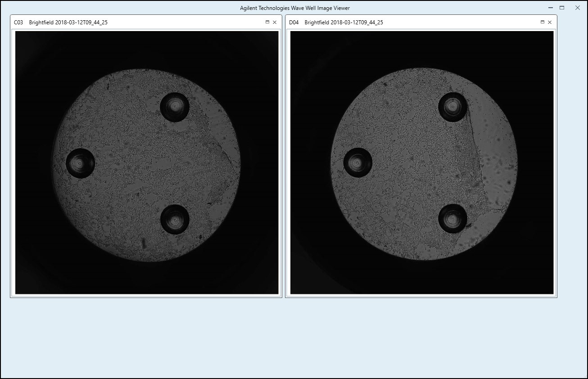This screenshot has height=379, width=588.
Task: Click the Agilent Technologies Wave Well Image Viewer title
Action: (x=295, y=8)
